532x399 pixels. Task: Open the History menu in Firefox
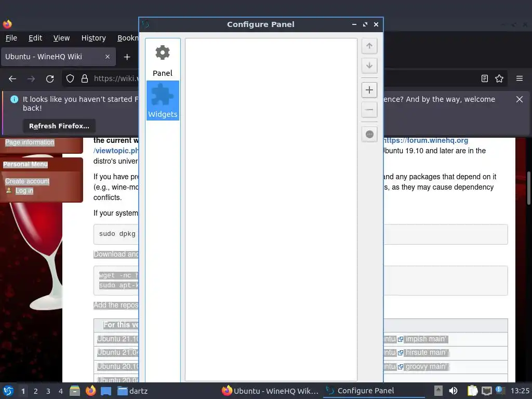(94, 38)
